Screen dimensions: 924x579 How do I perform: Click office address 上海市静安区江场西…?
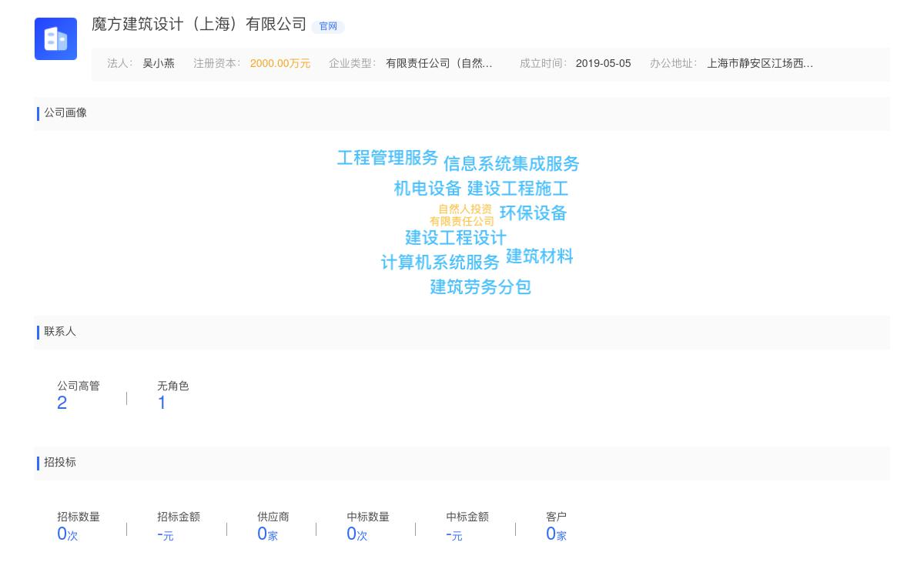760,64
